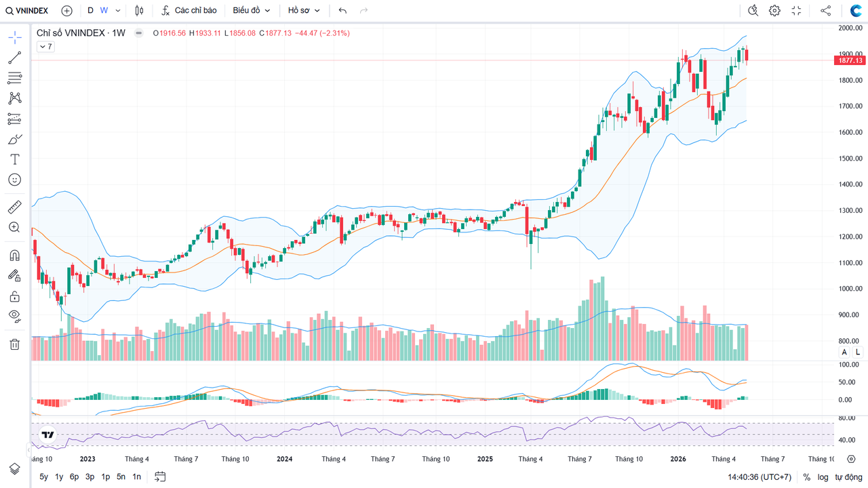
Task: Open the object tree layers icon
Action: click(x=14, y=469)
